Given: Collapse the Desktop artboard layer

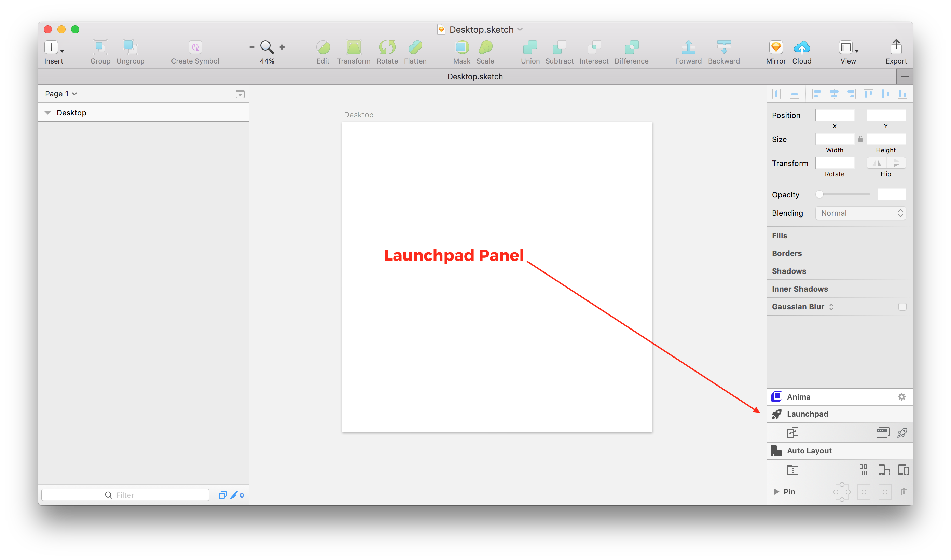Looking at the screenshot, I should 48,113.
